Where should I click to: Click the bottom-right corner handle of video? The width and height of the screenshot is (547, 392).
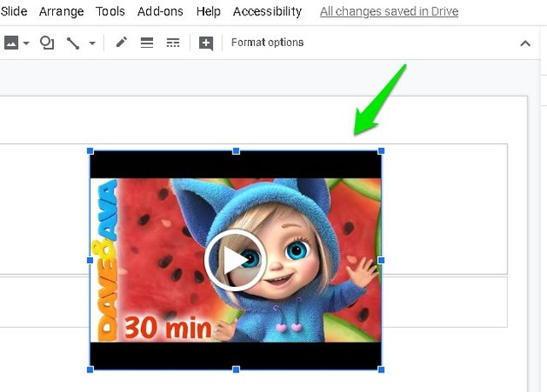(x=381, y=369)
